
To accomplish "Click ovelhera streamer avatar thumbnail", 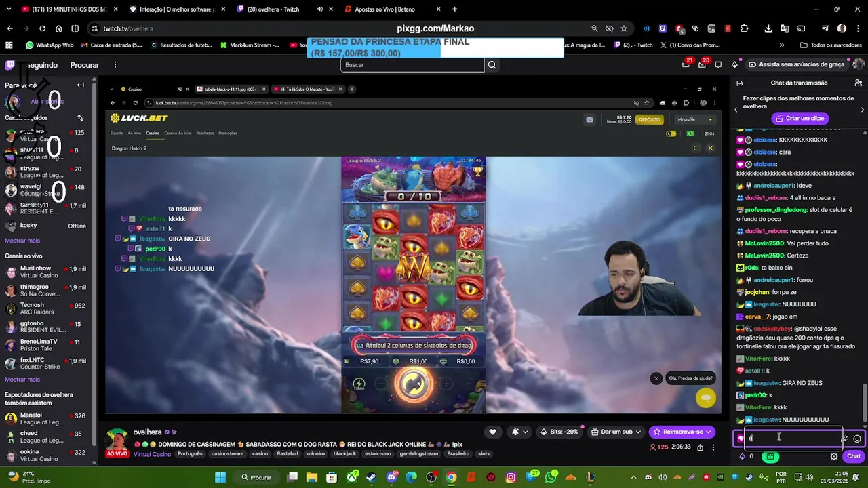I will coord(117,441).
